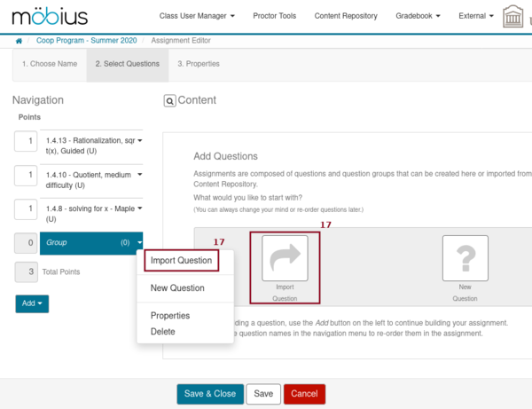Click the Navigation heading
The height and width of the screenshot is (409, 532).
click(x=38, y=100)
